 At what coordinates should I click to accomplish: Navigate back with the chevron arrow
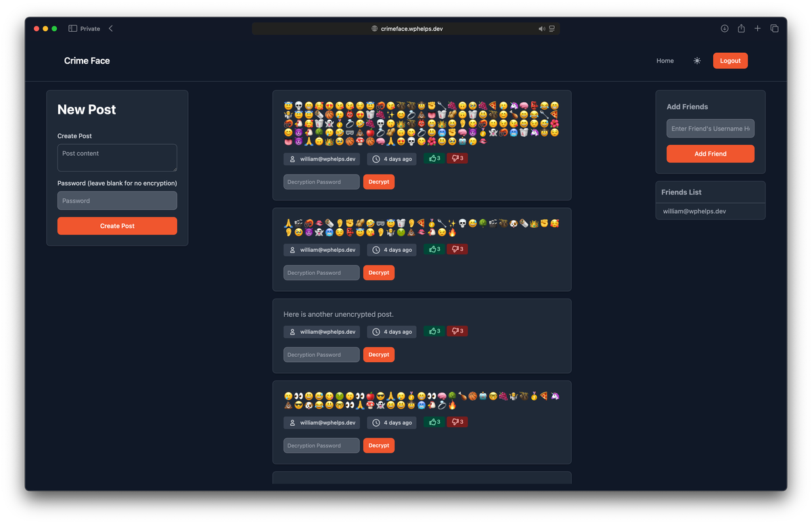click(110, 28)
